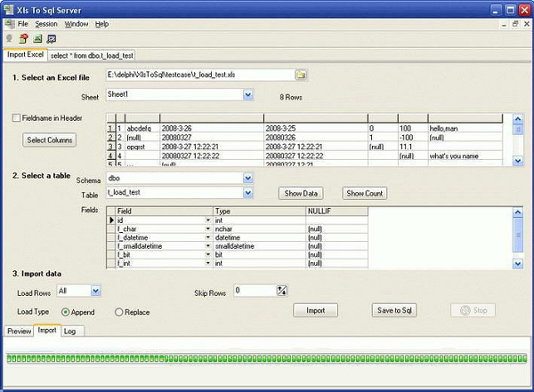This screenshot has width=534, height=392.
Task: Click cell 'what's you name' in preview
Action: pyautogui.click(x=465, y=156)
